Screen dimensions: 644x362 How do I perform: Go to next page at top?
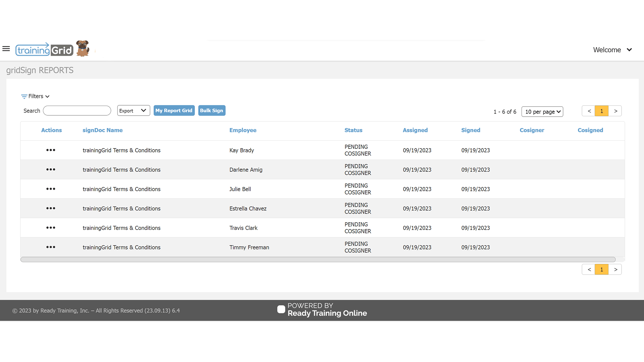(615, 111)
